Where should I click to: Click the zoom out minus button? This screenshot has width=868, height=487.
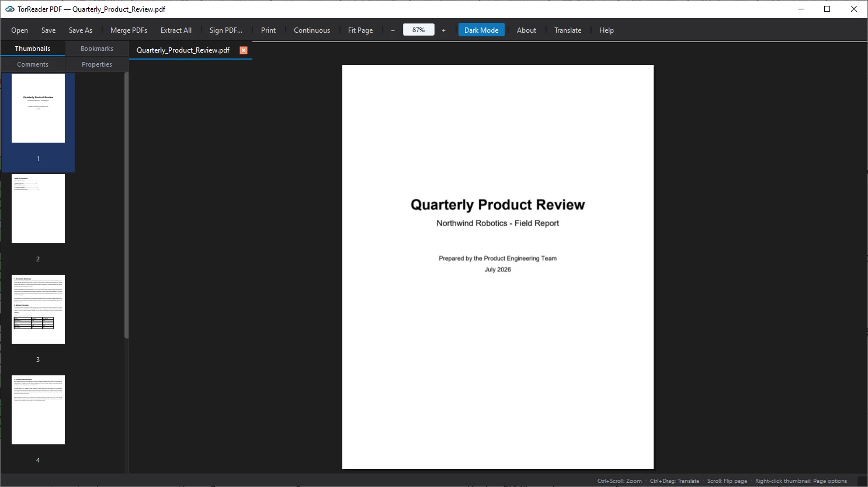tap(393, 30)
